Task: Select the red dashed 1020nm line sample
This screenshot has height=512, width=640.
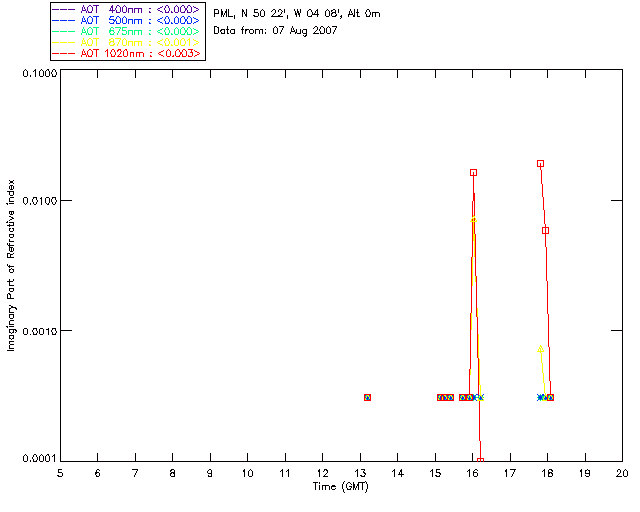Action: click(x=64, y=54)
